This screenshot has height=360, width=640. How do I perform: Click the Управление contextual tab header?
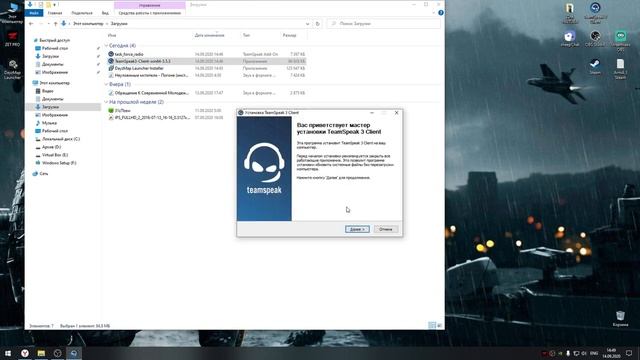tap(150, 5)
